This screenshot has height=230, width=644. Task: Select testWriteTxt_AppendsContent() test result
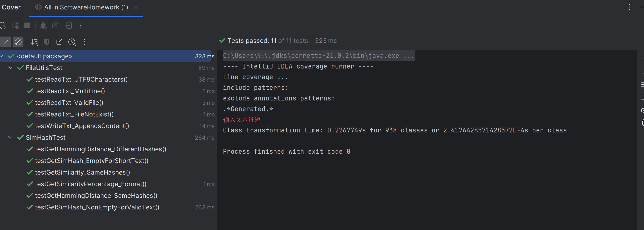pos(82,126)
